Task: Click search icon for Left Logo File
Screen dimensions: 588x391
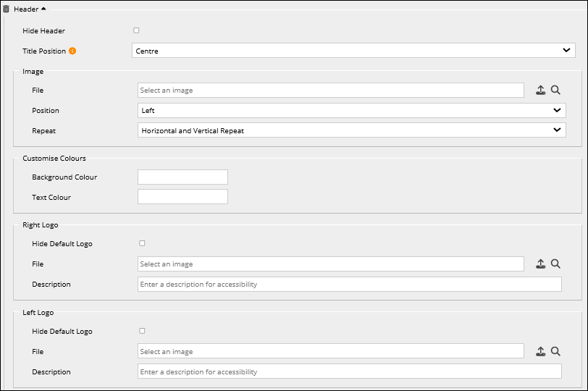Action: coord(555,351)
